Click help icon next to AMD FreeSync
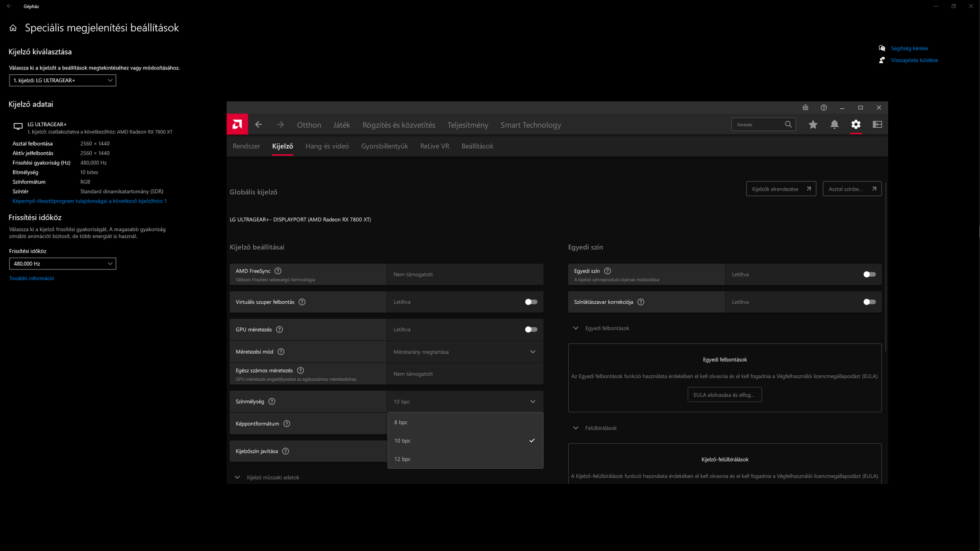Viewport: 980px width, 551px height. [x=278, y=271]
